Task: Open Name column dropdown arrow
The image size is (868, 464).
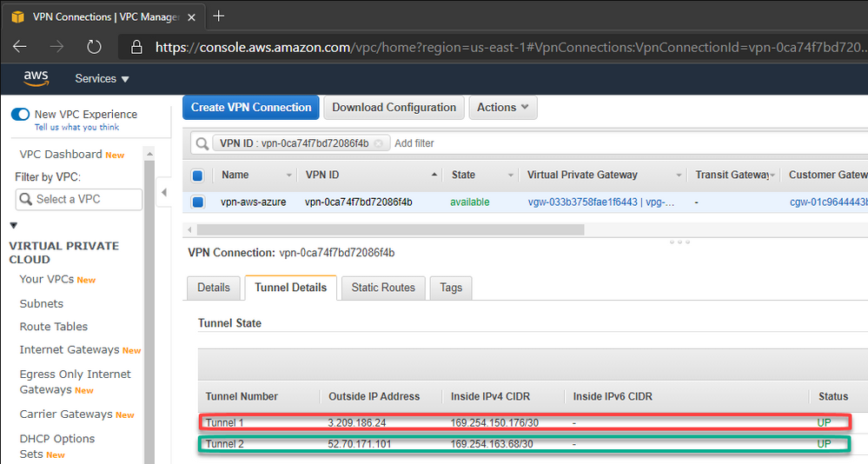Action: [288, 175]
